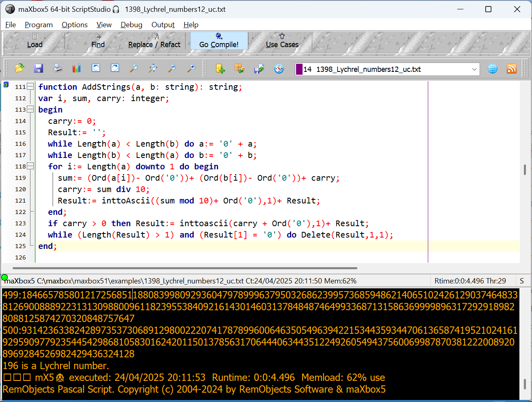
Task: Click the maXbox app icon in title bar
Action: pos(10,9)
